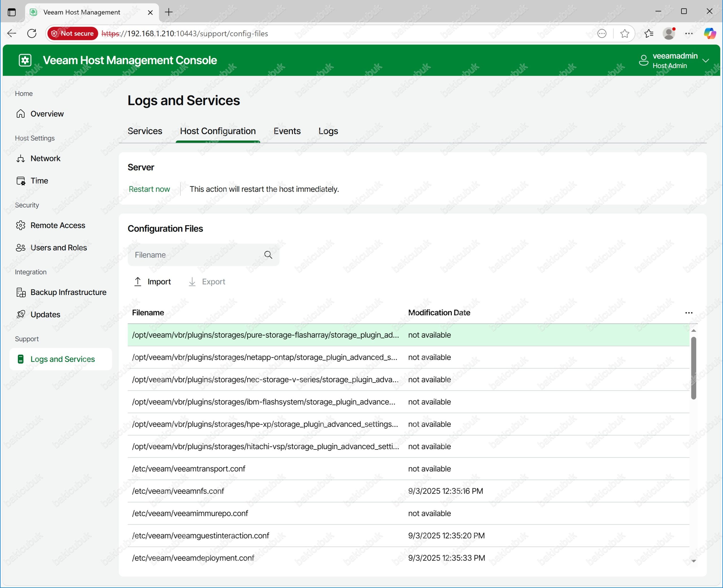Open the table column options ellipsis
Image resolution: width=723 pixels, height=588 pixels.
[689, 312]
